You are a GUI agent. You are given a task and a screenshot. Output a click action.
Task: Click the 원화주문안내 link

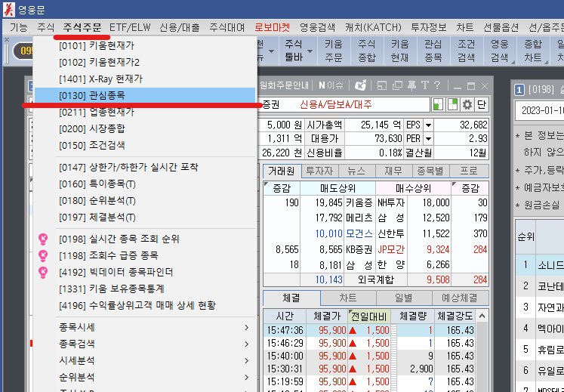284,85
